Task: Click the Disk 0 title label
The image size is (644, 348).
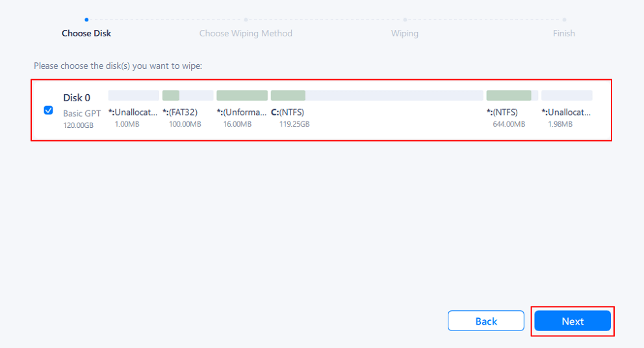Action: click(x=77, y=97)
